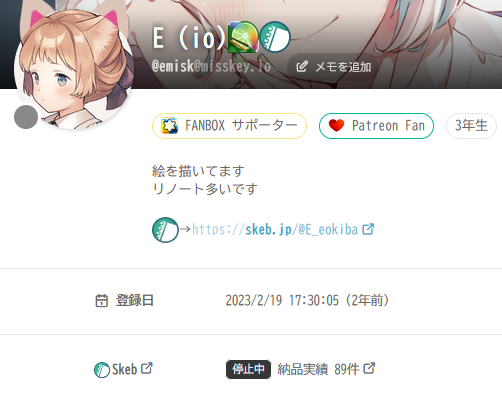Click the Skeb emoji icon next to E (io)
502x403 pixels.
click(275, 37)
